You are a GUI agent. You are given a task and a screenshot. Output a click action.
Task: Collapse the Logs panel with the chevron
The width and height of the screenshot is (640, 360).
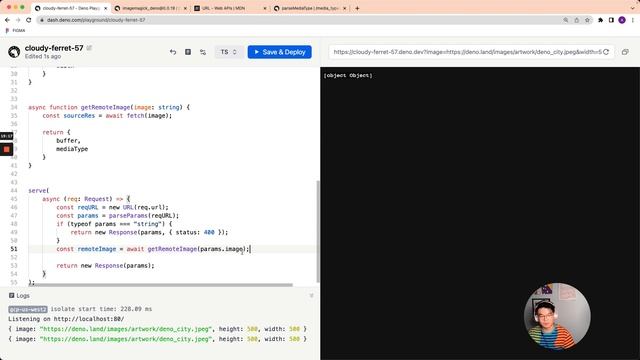[311, 295]
